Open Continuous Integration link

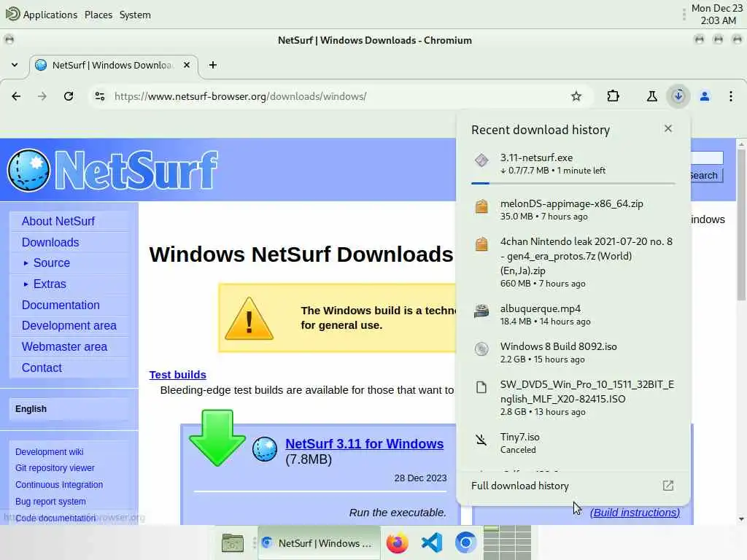[x=59, y=485]
